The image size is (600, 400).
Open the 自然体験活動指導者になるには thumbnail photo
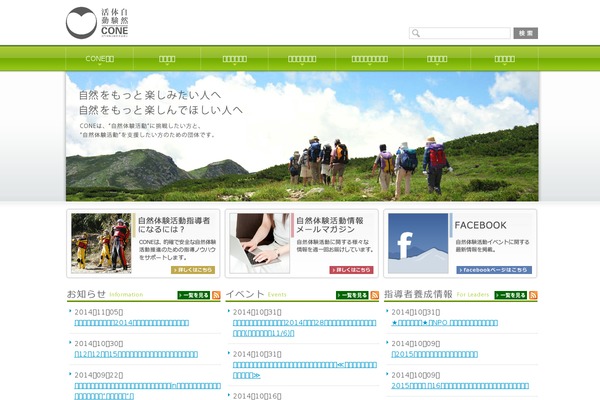(101, 243)
